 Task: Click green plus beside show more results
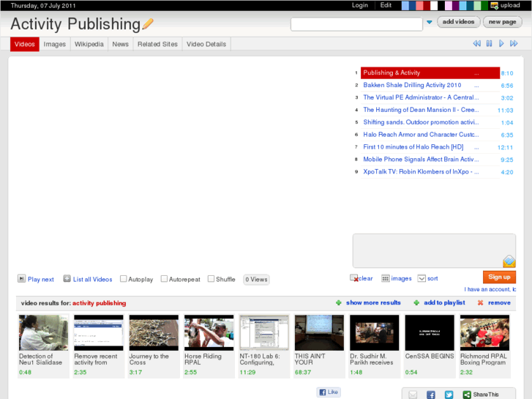click(338, 302)
